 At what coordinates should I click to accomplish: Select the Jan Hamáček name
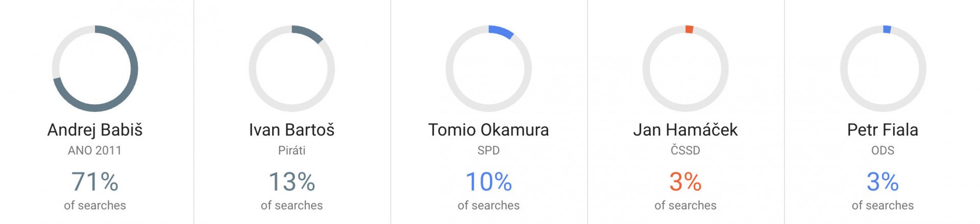coord(685,130)
